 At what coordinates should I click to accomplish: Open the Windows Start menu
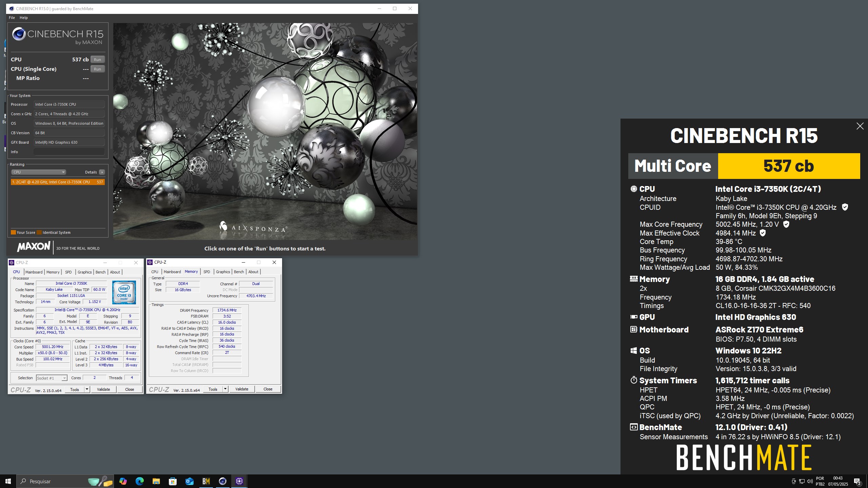[8, 481]
